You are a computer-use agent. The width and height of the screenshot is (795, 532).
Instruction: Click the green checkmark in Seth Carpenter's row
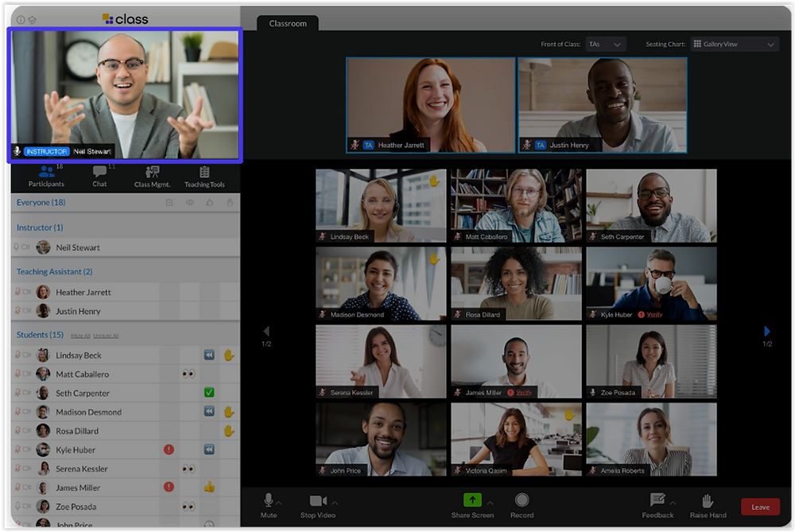(209, 392)
